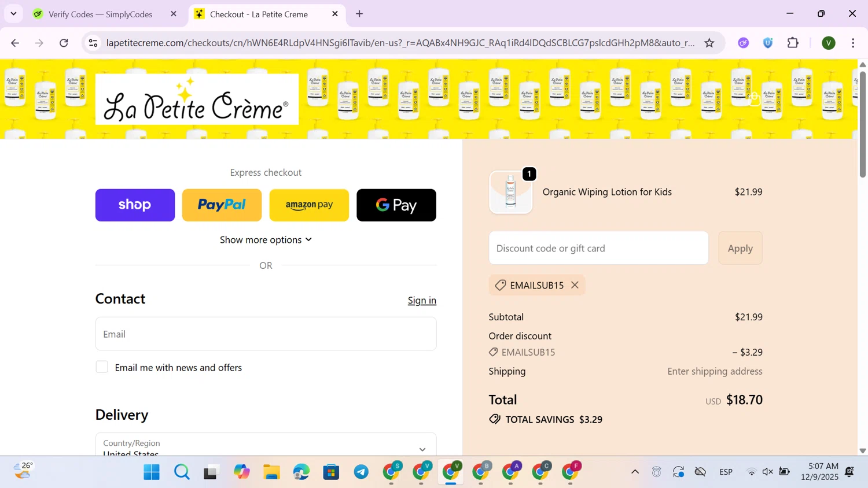
Task: Click the Apply discount button
Action: [x=740, y=248]
